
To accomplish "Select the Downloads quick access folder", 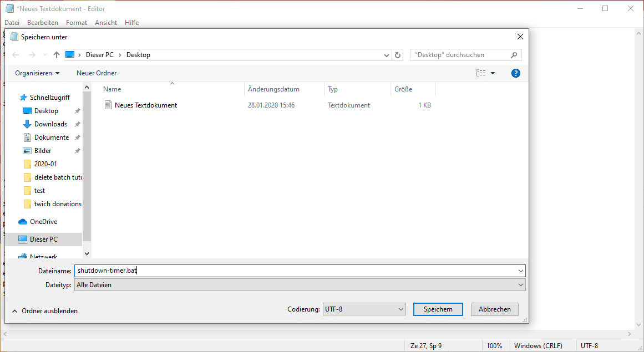I will [50, 124].
